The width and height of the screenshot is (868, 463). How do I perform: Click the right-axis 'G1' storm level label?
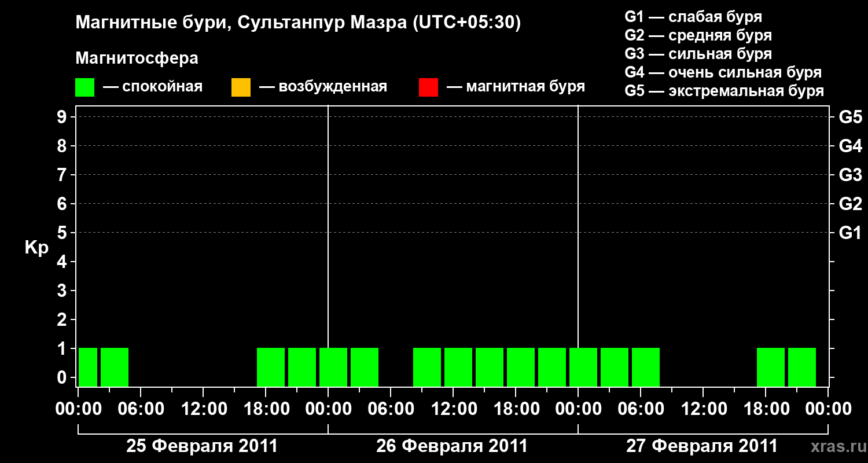(851, 233)
